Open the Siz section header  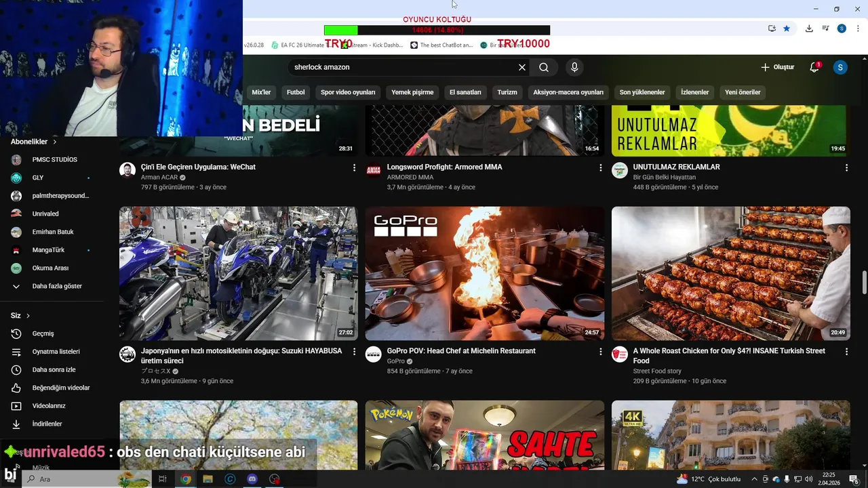(20, 316)
